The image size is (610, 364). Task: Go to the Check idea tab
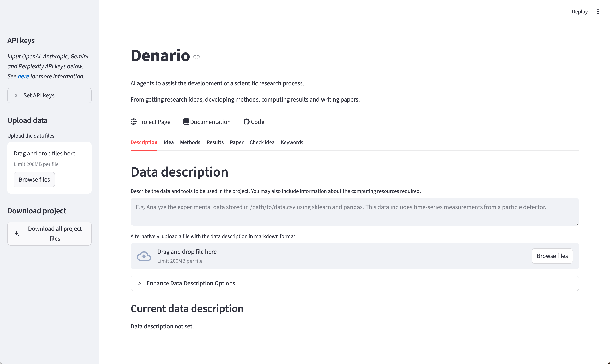point(262,142)
